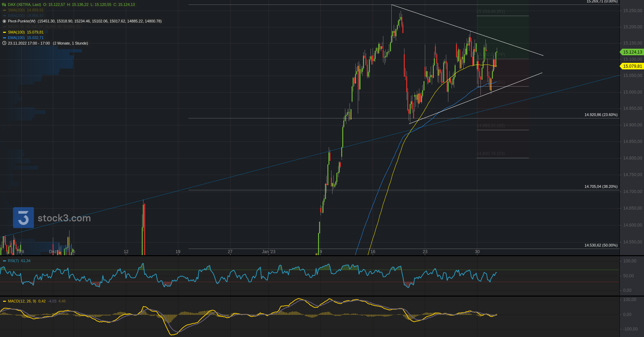Click the clock icon beside the date range
This screenshot has width=644, height=337.
click(4, 43)
